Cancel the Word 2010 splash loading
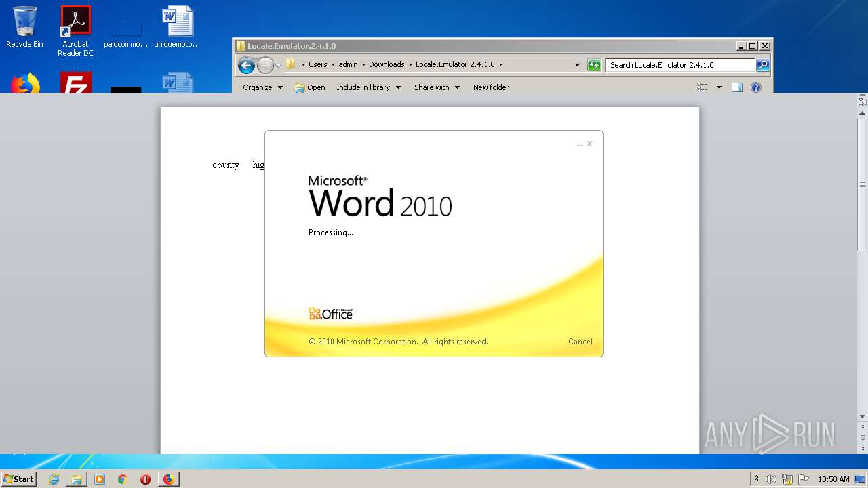Screen dimensions: 868x488 (580, 342)
